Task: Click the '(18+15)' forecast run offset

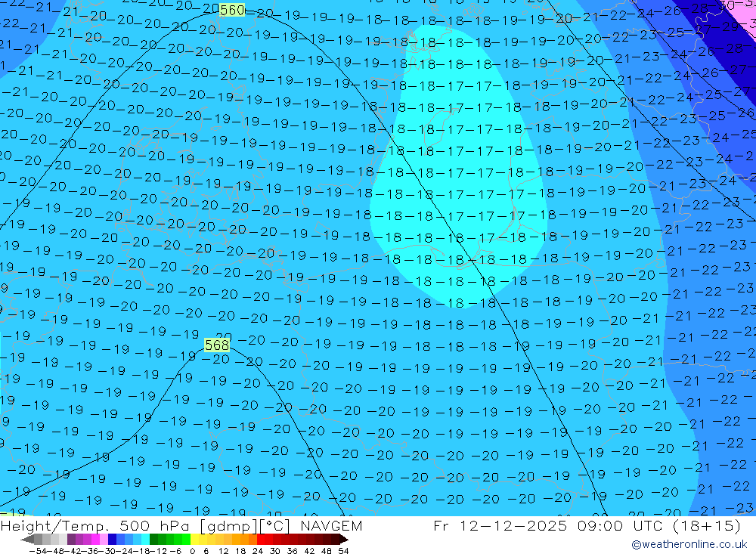Action: pos(706,525)
